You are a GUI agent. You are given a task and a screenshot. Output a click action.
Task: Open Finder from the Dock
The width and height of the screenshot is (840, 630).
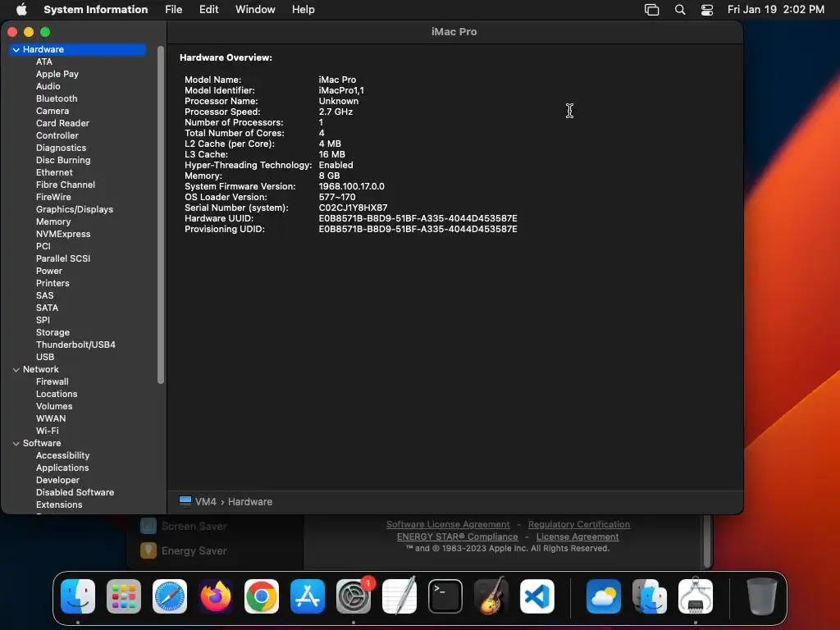pos(78,596)
